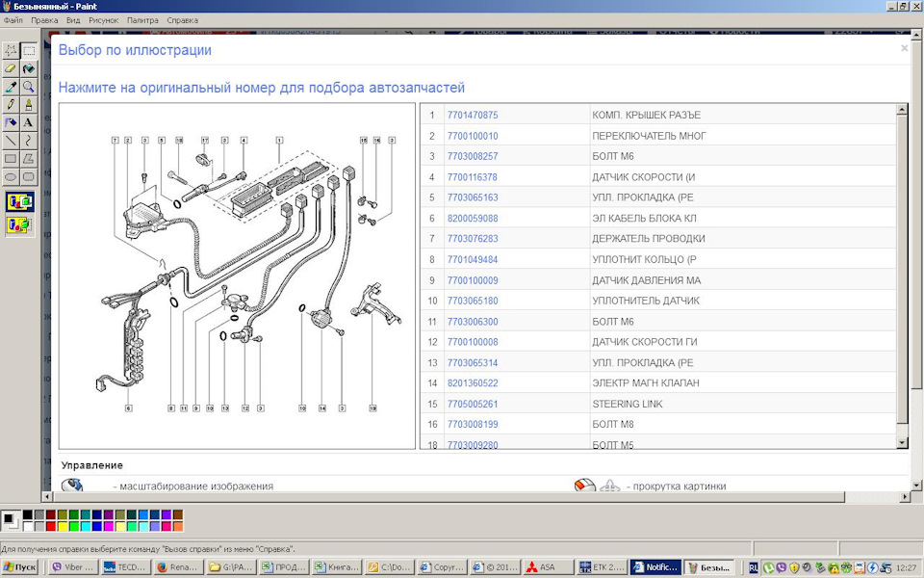This screenshot has width=924, height=578.
Task: Activate the Magnifier tool
Action: 28,87
